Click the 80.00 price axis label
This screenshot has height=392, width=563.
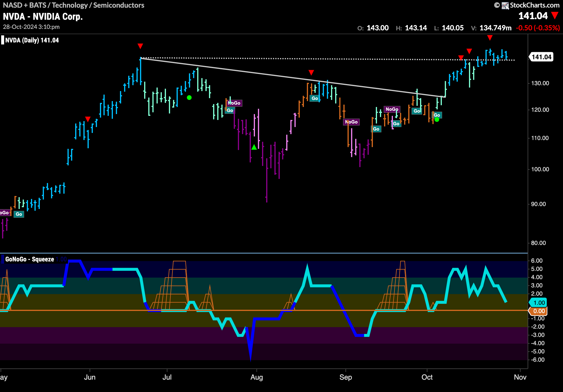(x=538, y=243)
